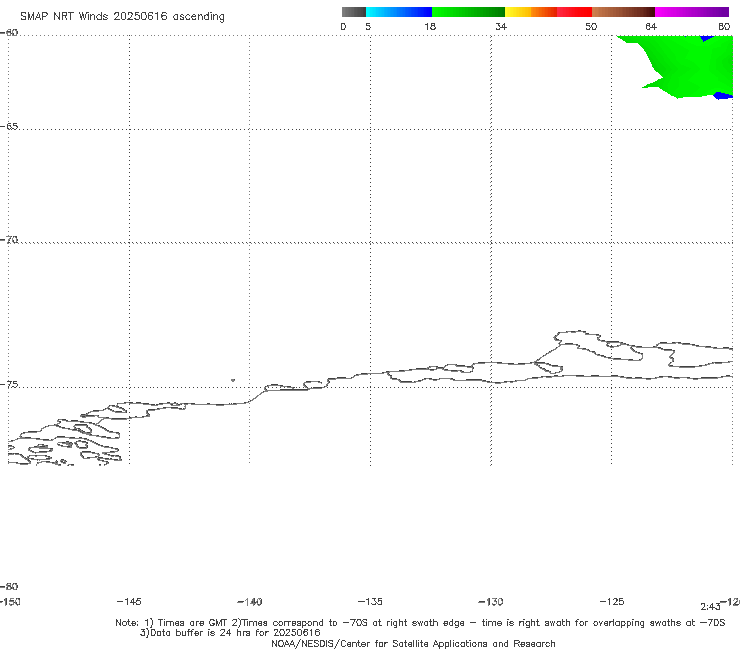Click the note about Times are GMT
This screenshot has width=740, height=650.
pos(420,623)
